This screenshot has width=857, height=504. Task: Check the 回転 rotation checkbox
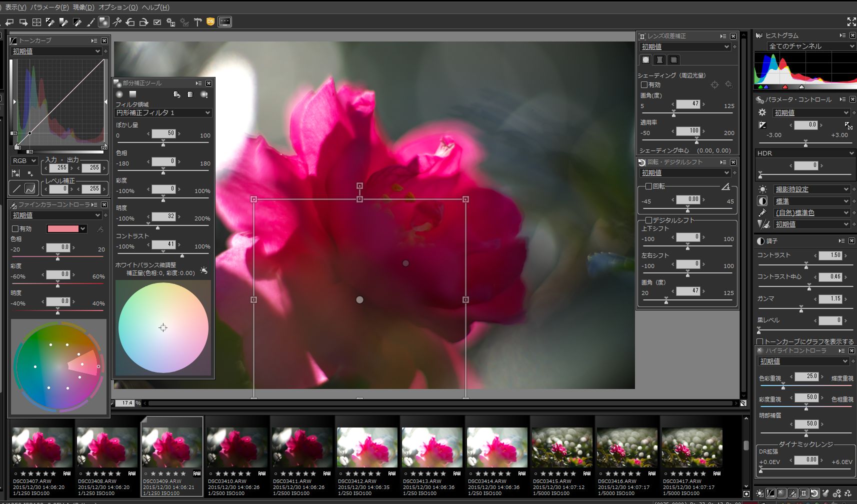coord(648,186)
